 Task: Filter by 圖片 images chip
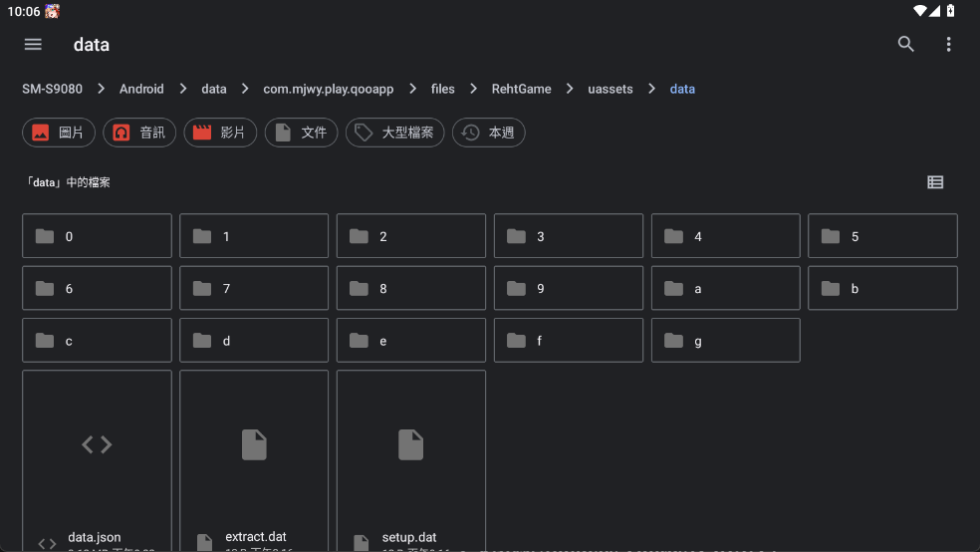click(x=59, y=133)
